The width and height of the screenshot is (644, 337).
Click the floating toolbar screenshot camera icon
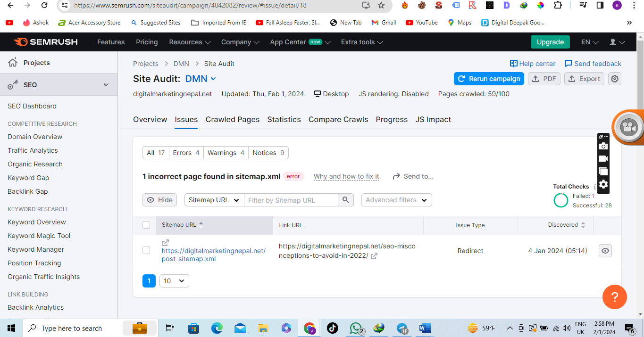tap(603, 146)
